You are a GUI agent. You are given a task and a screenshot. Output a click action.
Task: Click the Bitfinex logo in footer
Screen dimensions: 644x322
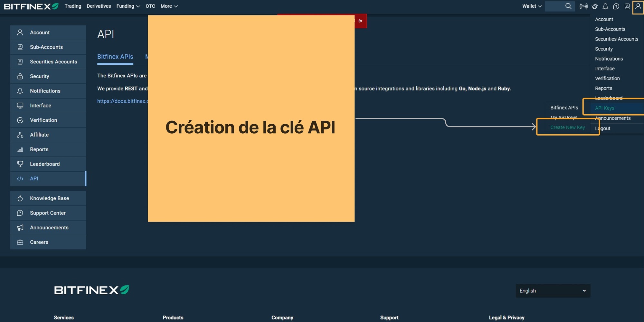click(x=91, y=290)
